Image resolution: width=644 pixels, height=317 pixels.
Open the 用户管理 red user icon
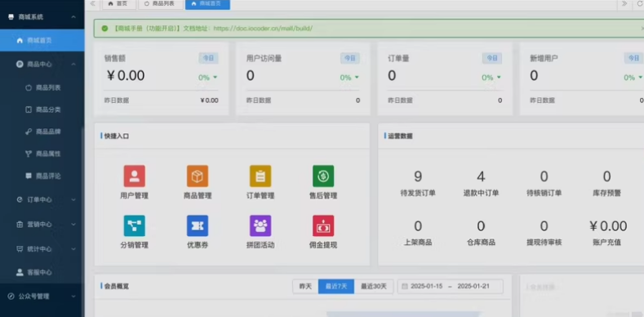tap(135, 176)
